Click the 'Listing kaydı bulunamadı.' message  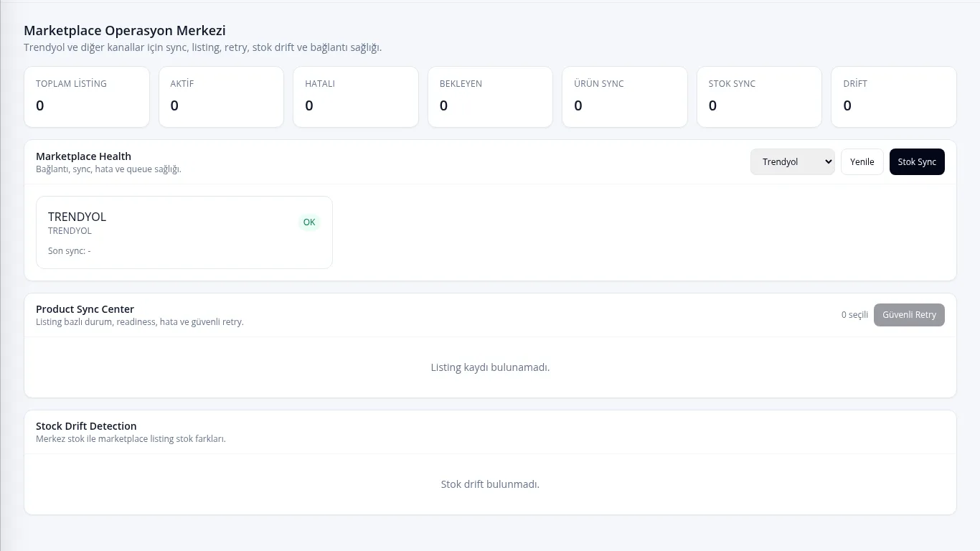pyautogui.click(x=490, y=367)
